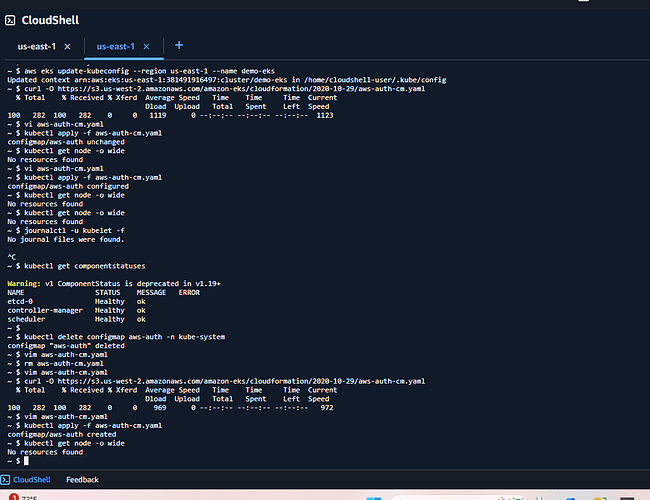Click the STATUS column header

(x=107, y=293)
